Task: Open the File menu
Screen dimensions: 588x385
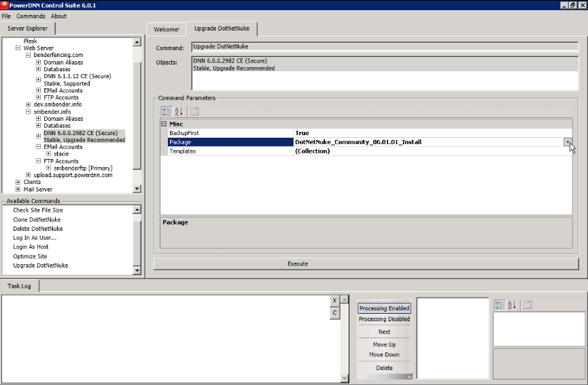Action: click(x=6, y=16)
